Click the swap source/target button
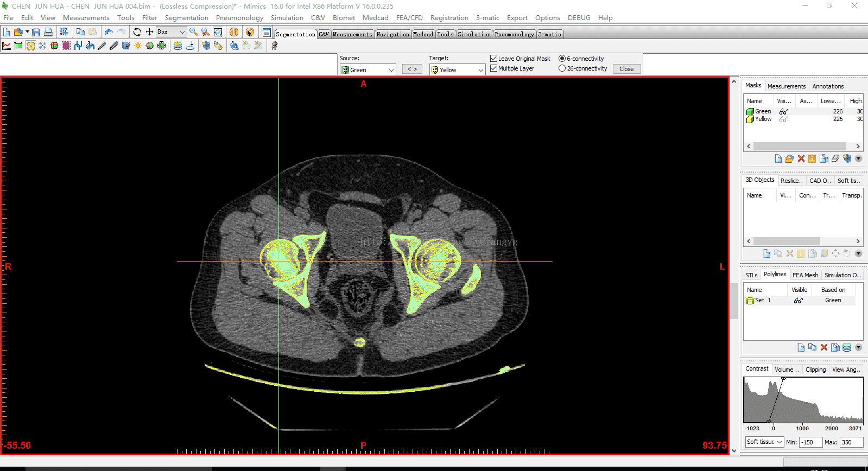Image resolution: width=868 pixels, height=471 pixels. click(412, 69)
